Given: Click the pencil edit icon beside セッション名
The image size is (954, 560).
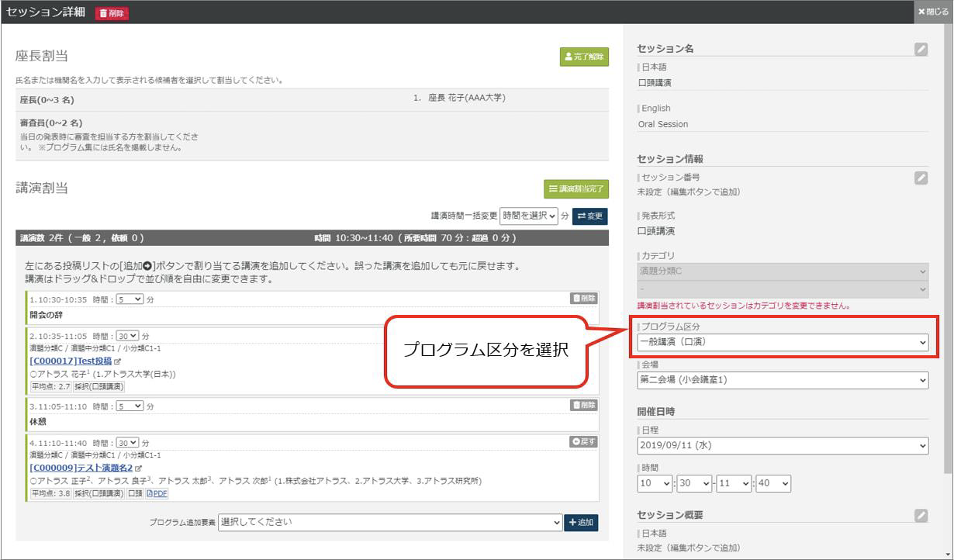Looking at the screenshot, I should point(921,49).
